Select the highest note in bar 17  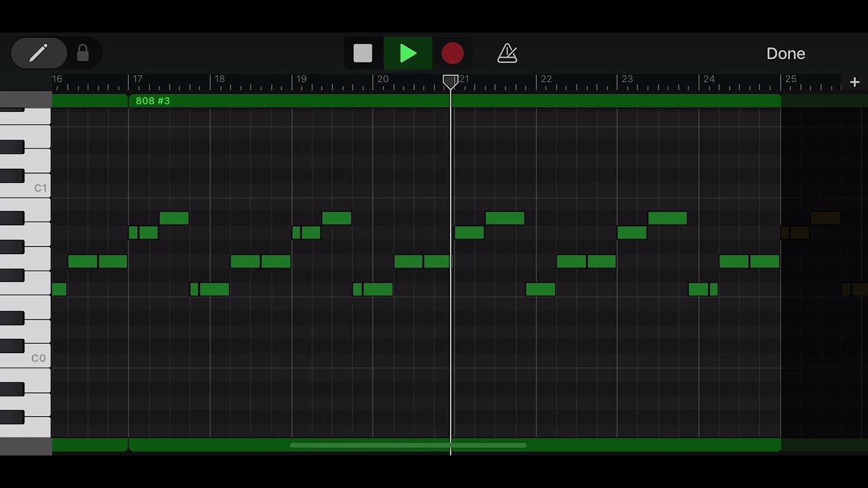click(174, 218)
